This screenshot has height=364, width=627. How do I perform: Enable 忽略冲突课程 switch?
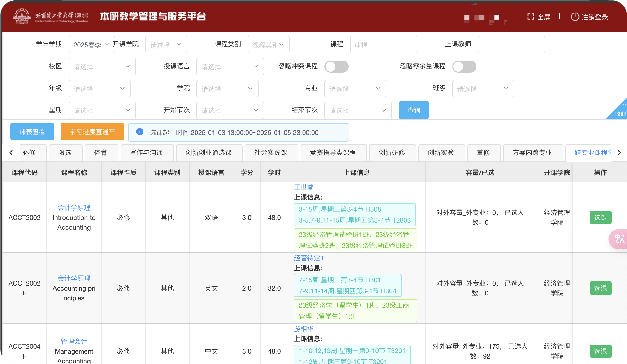click(336, 67)
